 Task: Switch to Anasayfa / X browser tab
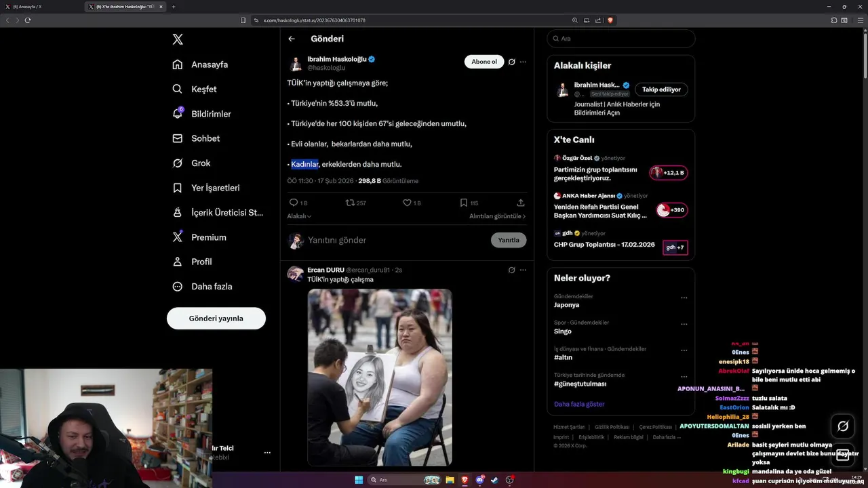pyautogui.click(x=42, y=7)
